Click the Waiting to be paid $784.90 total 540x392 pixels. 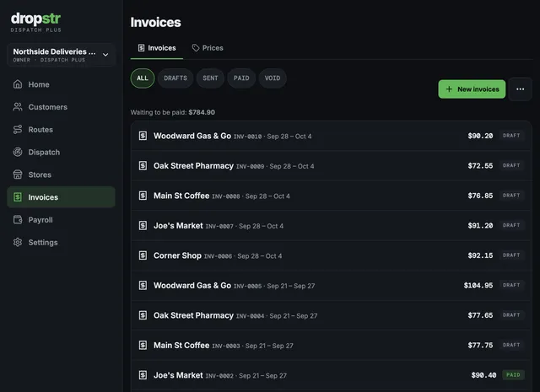(172, 112)
